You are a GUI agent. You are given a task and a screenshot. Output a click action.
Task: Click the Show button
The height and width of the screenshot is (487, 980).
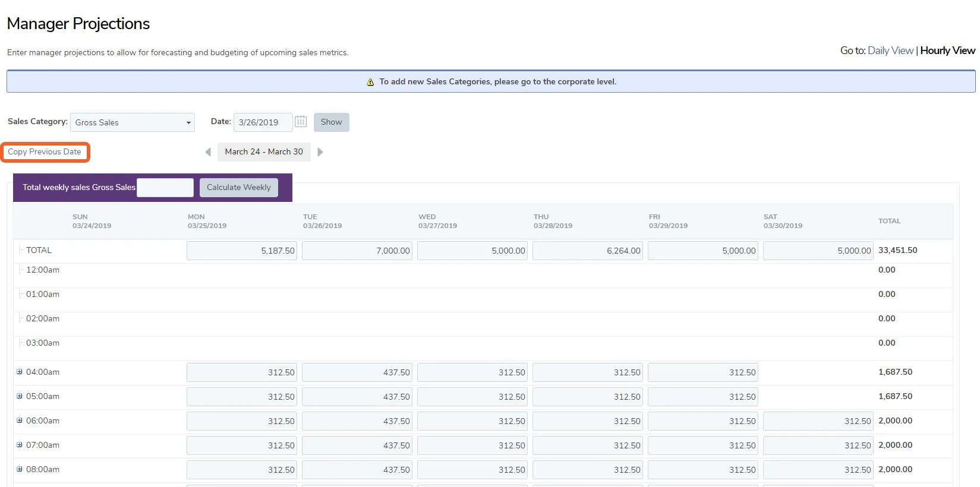point(332,122)
